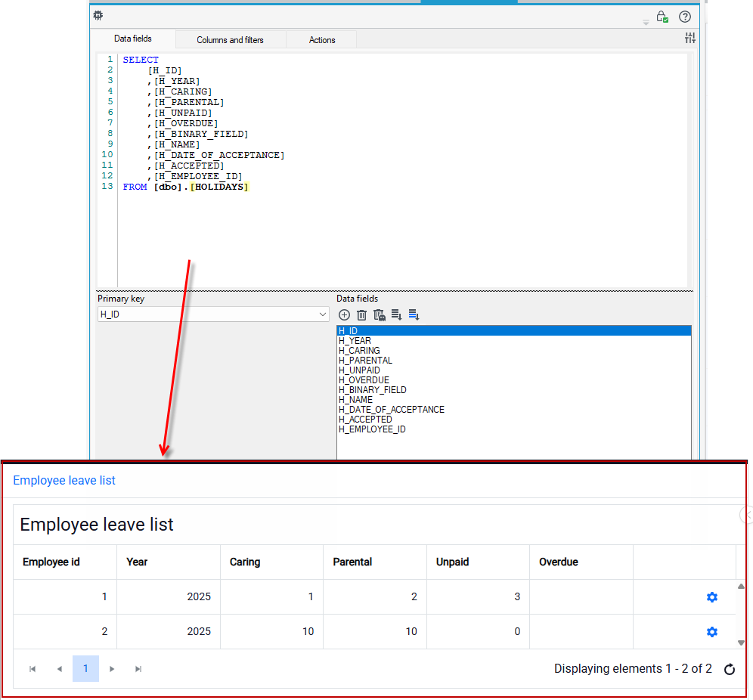Refresh the Employee leave list
Viewport: 753px width, 700px height.
pos(730,669)
